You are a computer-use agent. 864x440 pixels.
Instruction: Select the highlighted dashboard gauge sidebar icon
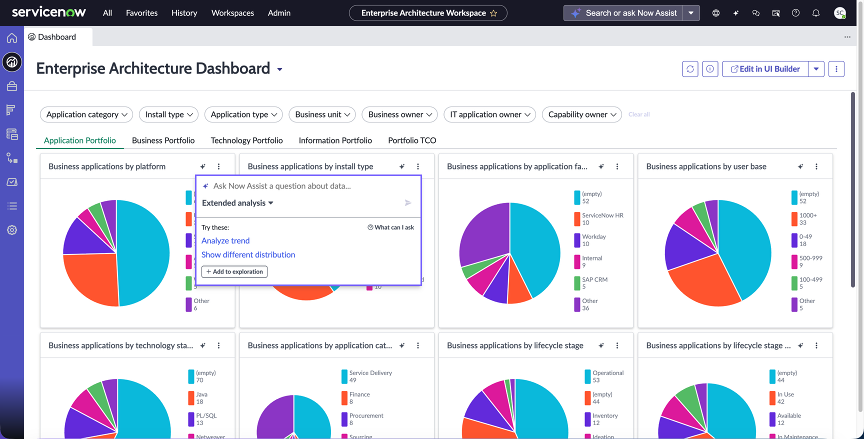pos(12,62)
